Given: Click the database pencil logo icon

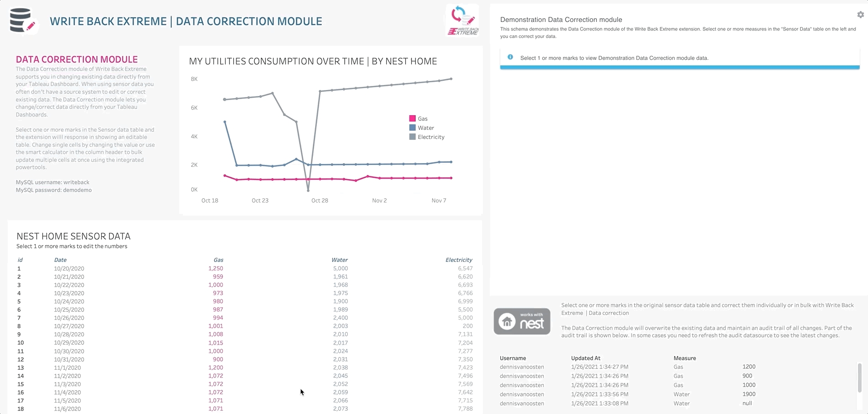Looking at the screenshot, I should click(x=22, y=21).
